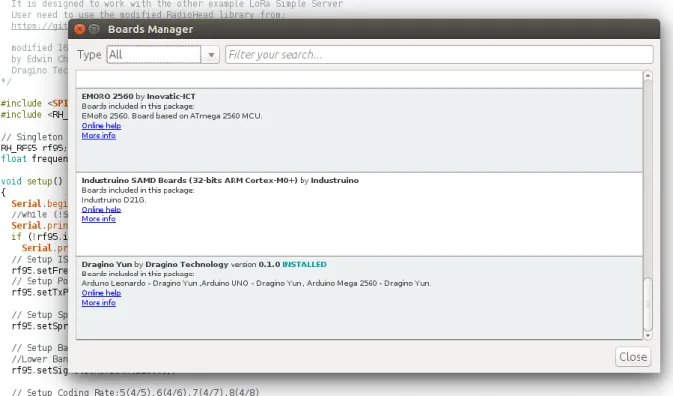Click the Close button in Boards Manager

(x=633, y=357)
